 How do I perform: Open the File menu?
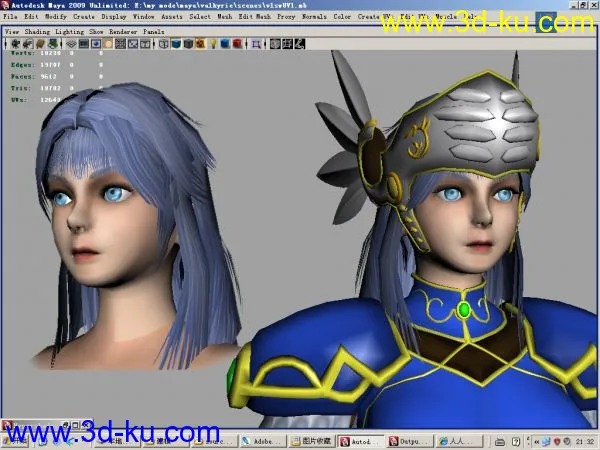[x=10, y=17]
